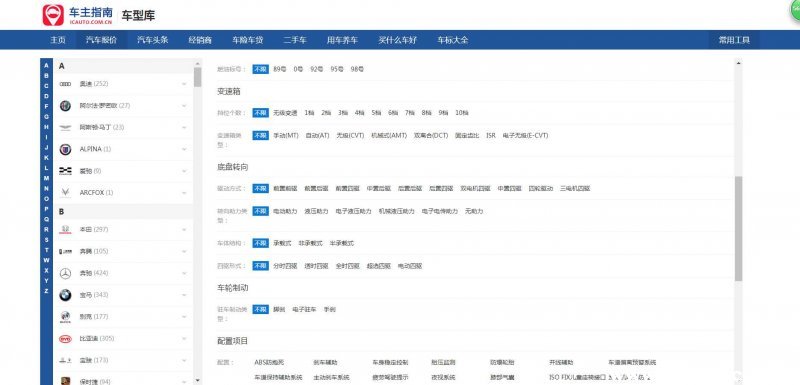Jump to letter B in alphabet index
The height and width of the screenshot is (385, 800).
(x=46, y=75)
